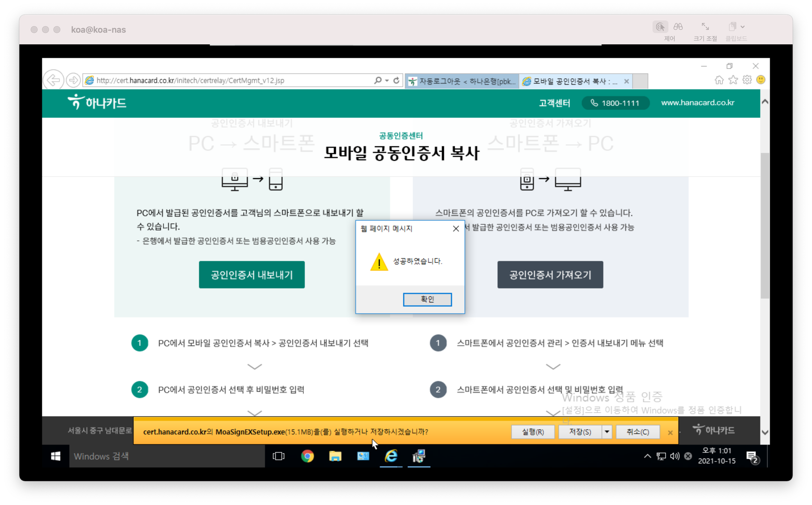Open File Explorer in the taskbar
Image resolution: width=812 pixels, height=505 pixels.
[x=335, y=456]
